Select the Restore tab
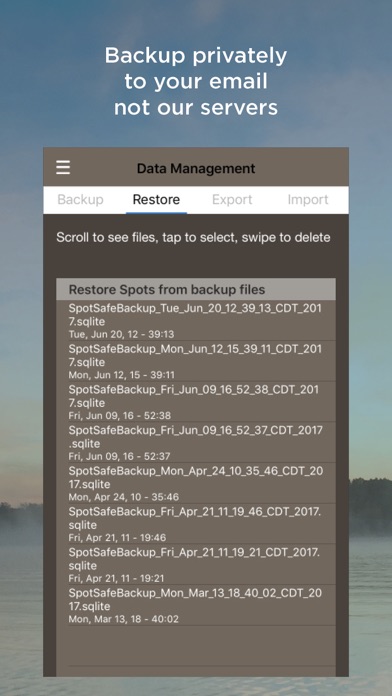The image size is (392, 696). point(156,200)
